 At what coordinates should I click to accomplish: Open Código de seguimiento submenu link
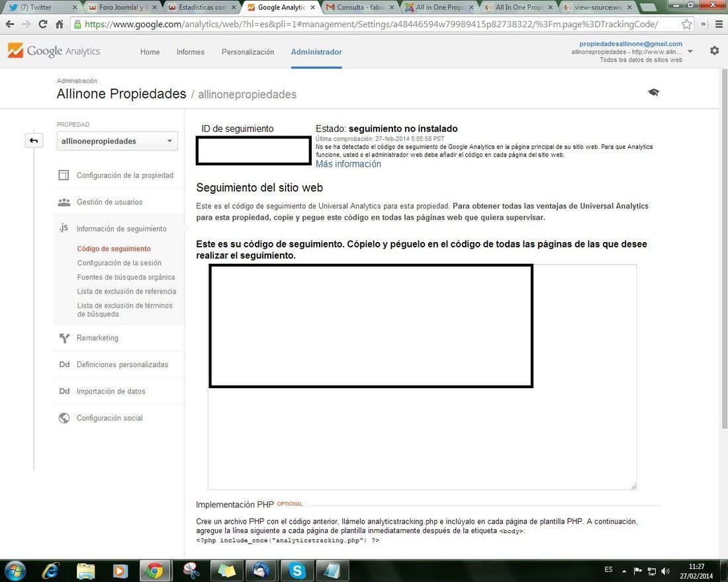(114, 249)
